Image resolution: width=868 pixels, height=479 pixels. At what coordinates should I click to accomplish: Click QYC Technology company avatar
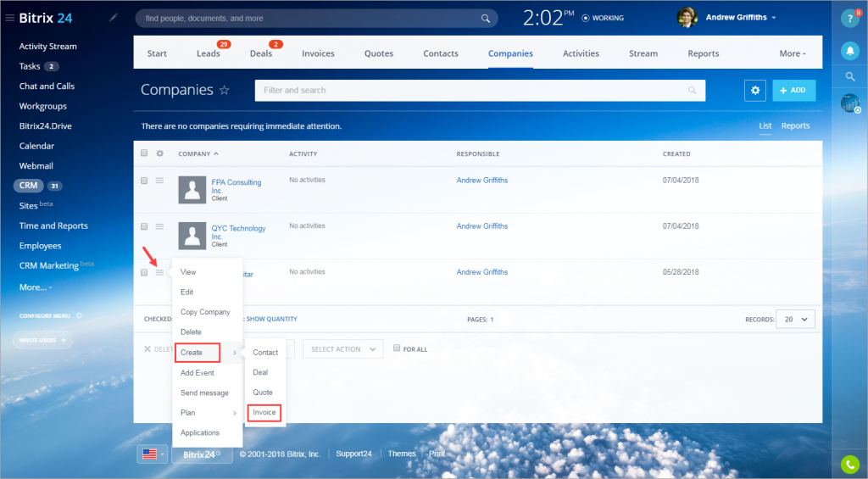click(192, 236)
